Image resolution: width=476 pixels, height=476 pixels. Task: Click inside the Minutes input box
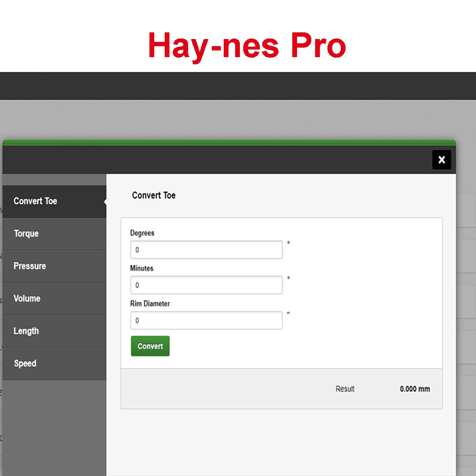coord(207,285)
